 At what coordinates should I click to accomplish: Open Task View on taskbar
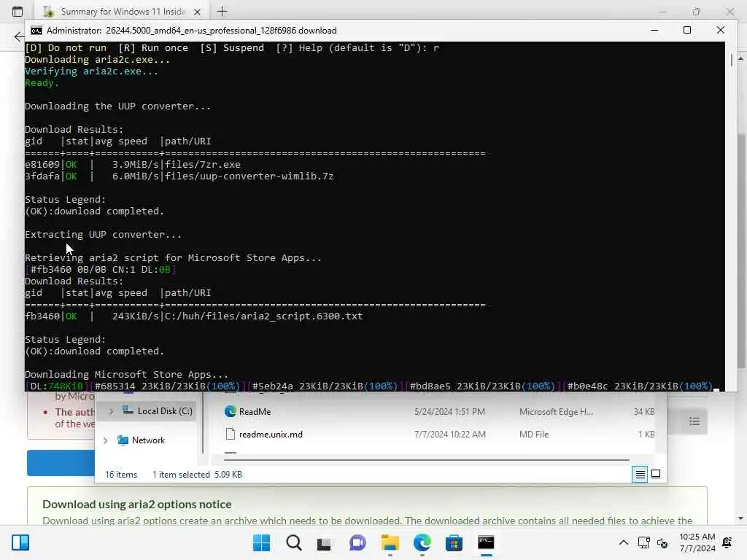(x=324, y=542)
